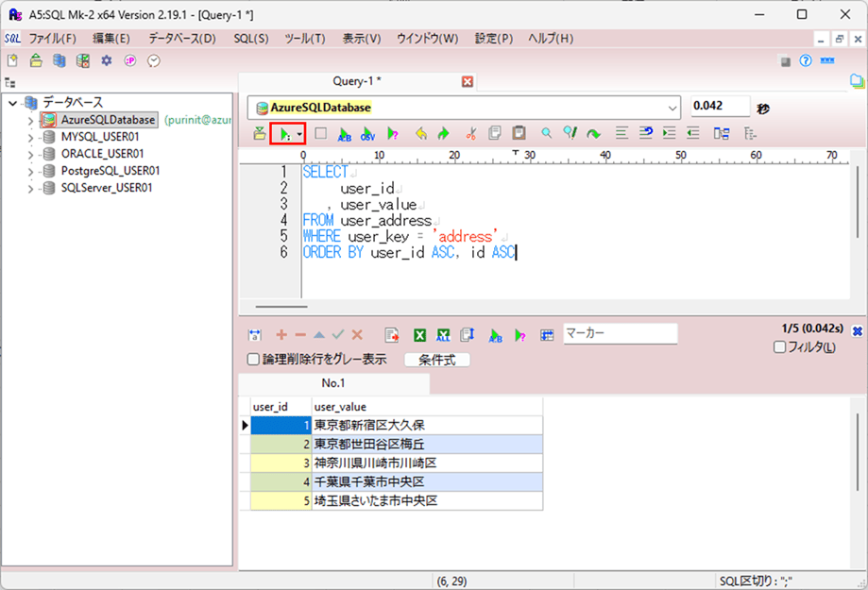Image resolution: width=868 pixels, height=590 pixels.
Task: Open the ツール(T) menu
Action: pyautogui.click(x=304, y=39)
